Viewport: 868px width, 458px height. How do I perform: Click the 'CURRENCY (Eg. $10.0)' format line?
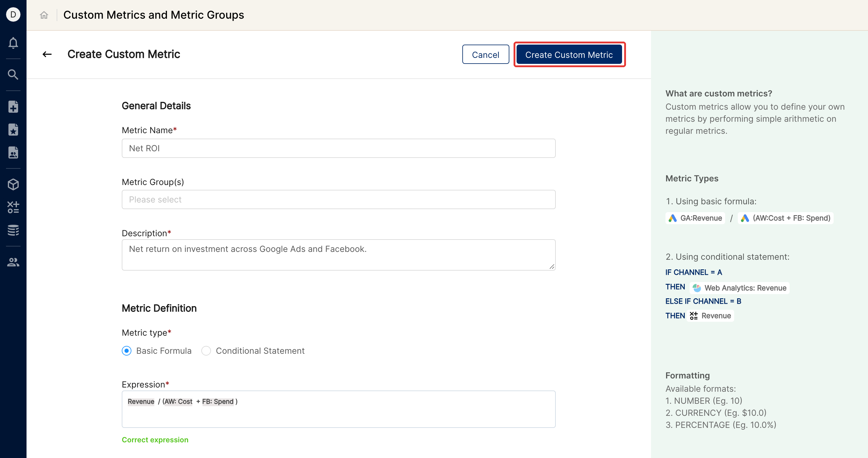click(x=716, y=413)
